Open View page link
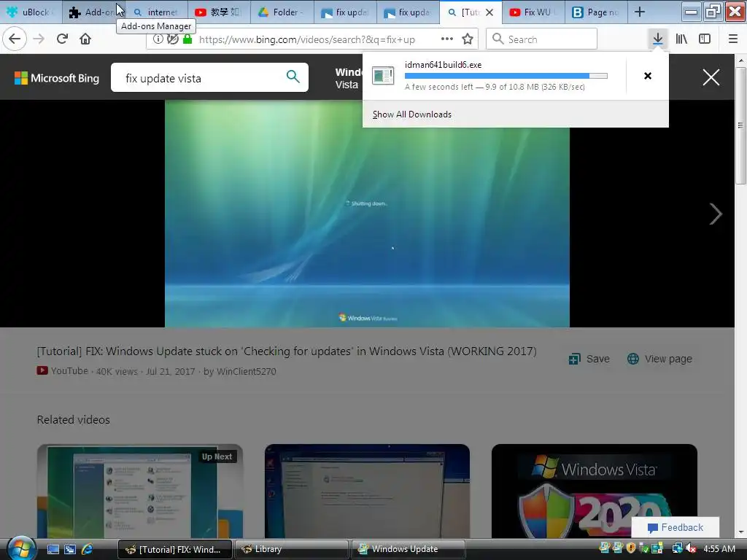747x560 pixels. pyautogui.click(x=659, y=359)
